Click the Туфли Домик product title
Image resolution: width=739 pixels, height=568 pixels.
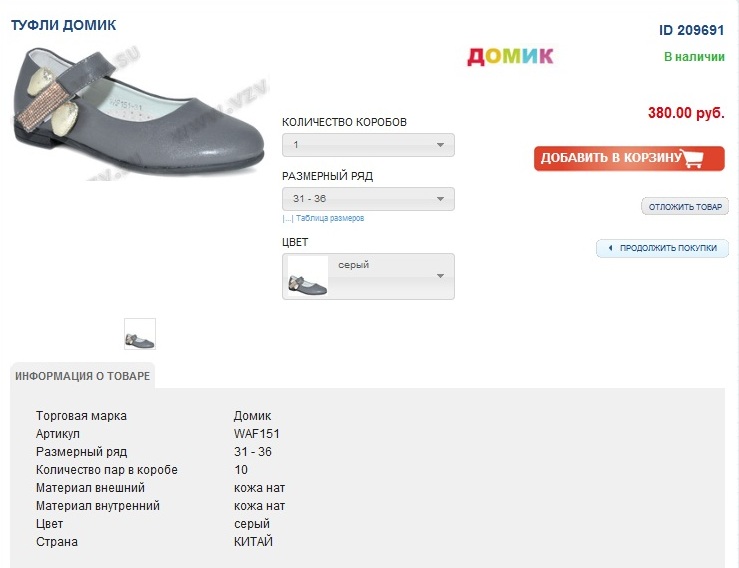tap(63, 24)
